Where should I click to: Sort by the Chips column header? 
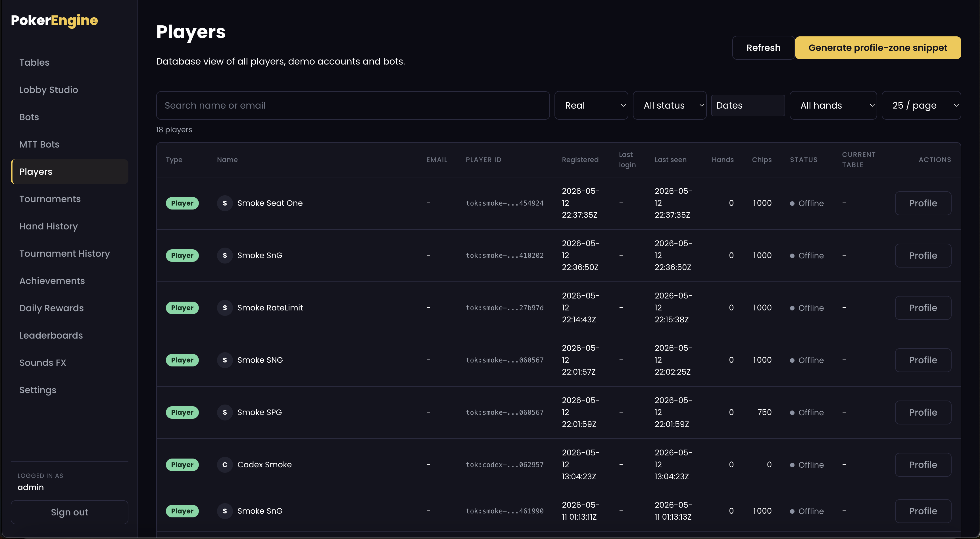tap(762, 160)
